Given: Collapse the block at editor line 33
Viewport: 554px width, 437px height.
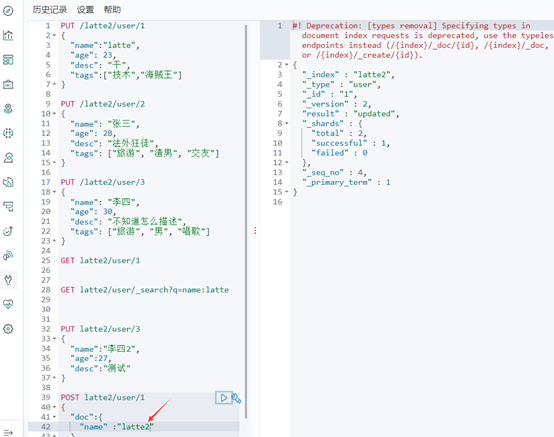Looking at the screenshot, I should [x=54, y=339].
